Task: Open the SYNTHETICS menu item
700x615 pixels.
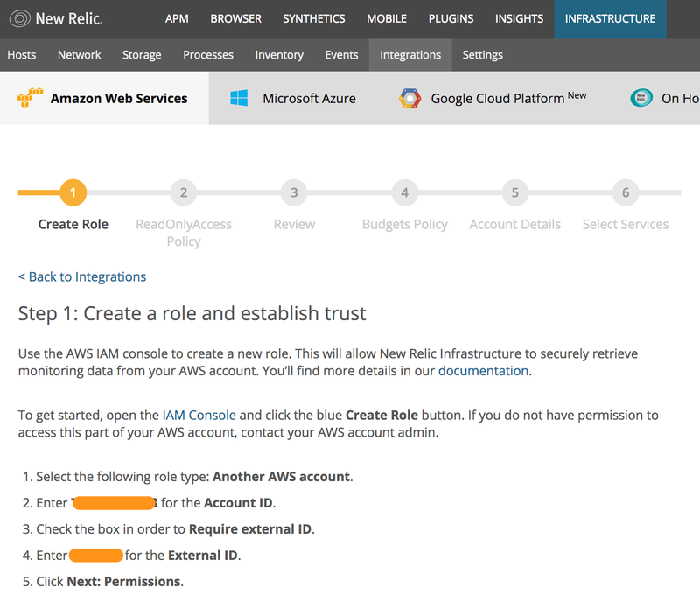Action: click(314, 18)
